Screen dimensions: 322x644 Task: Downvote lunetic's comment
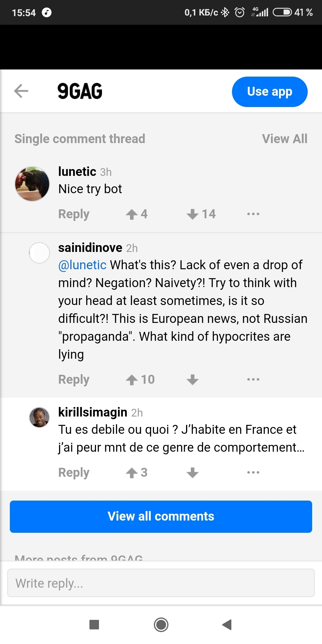coord(193,214)
